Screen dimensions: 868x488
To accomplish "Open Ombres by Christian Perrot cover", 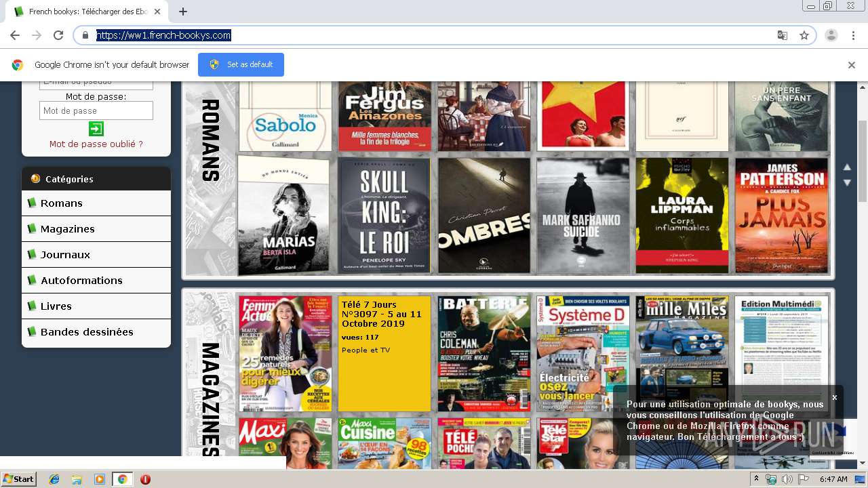I will pyautogui.click(x=484, y=216).
